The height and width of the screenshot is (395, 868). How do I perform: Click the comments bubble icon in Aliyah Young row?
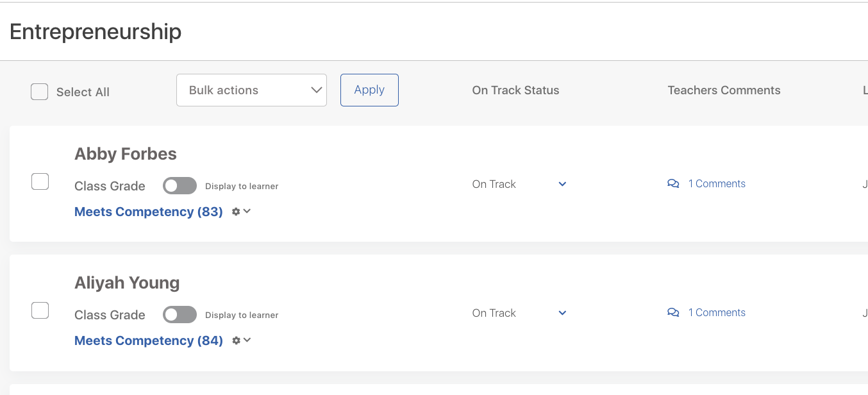[x=673, y=313]
